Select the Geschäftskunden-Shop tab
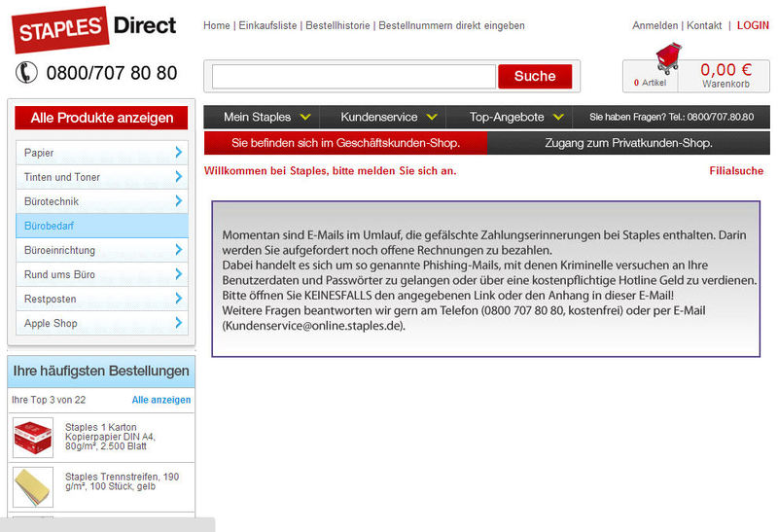 [x=346, y=143]
